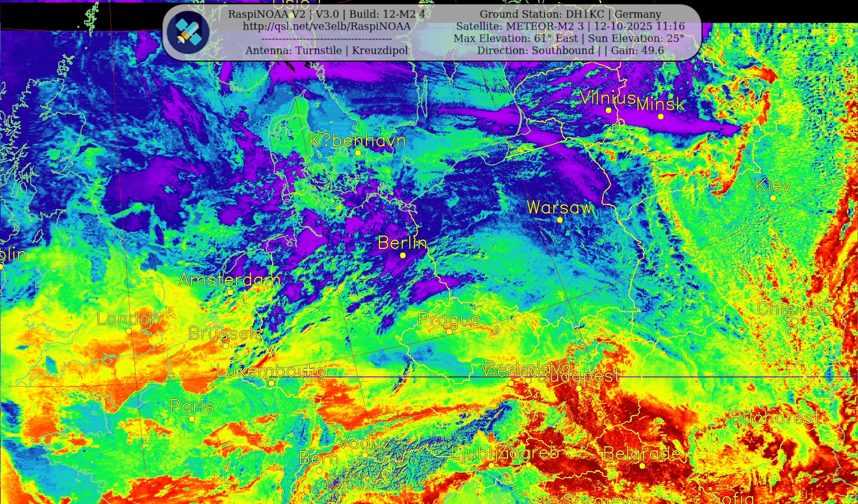Click the Prague marker dot

tap(450, 332)
